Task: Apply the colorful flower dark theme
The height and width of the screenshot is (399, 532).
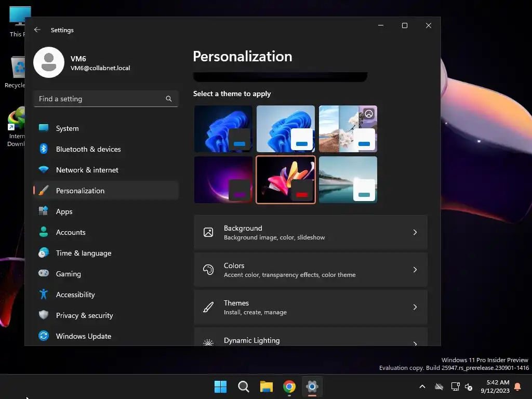Action: click(x=286, y=180)
